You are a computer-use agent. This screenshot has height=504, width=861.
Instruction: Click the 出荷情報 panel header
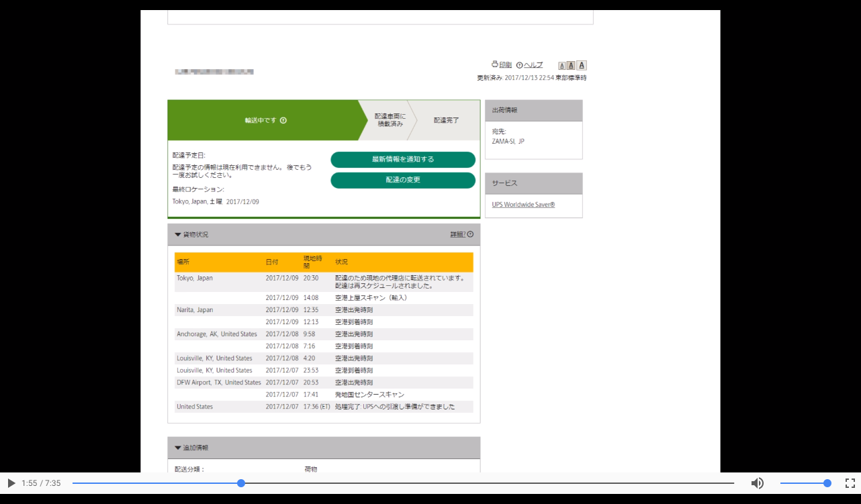point(534,111)
